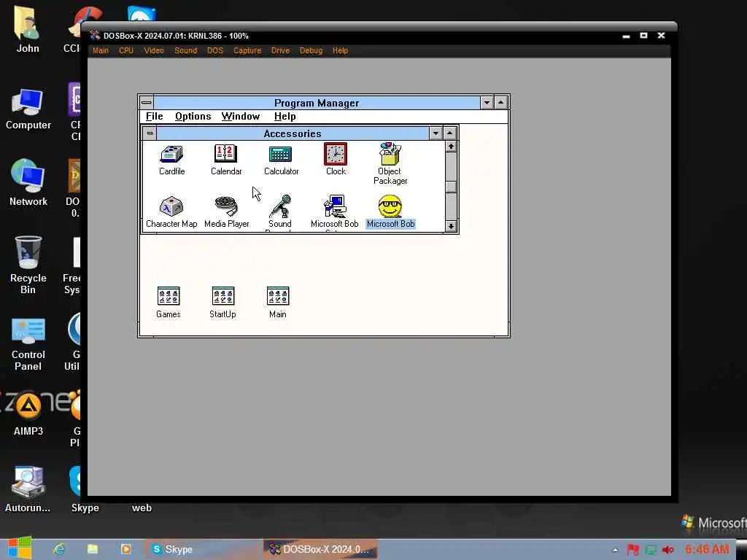Viewport: 747px width, 560px height.
Task: Click the Accessories window title bar
Action: [293, 133]
